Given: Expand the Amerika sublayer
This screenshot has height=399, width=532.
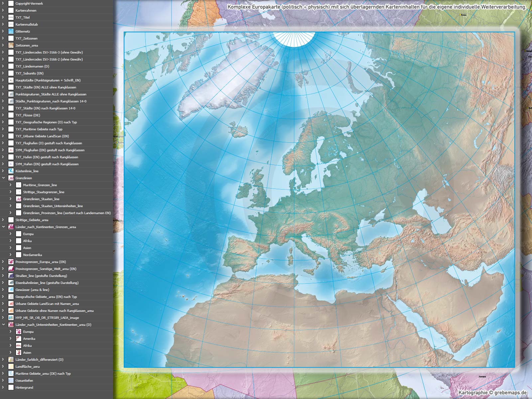Looking at the screenshot, I should (x=11, y=338).
